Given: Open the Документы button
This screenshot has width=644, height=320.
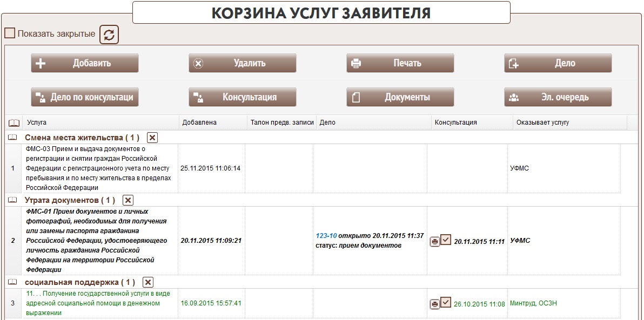Looking at the screenshot, I should (x=400, y=98).
